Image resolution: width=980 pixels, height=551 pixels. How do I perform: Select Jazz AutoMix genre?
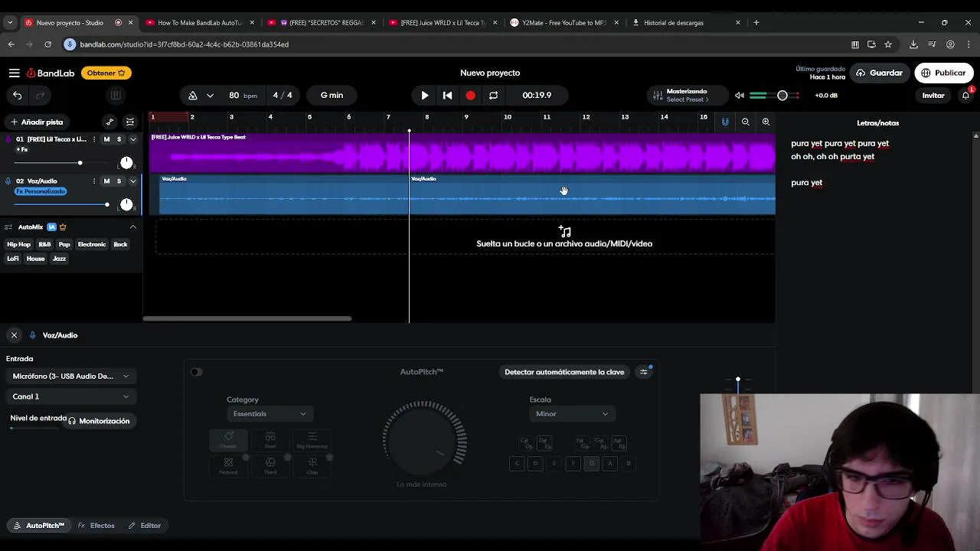[x=59, y=259]
